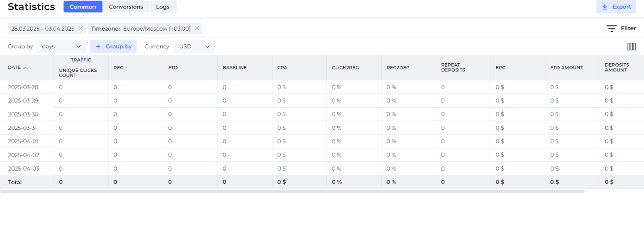Click the EPC column header

[x=500, y=68]
